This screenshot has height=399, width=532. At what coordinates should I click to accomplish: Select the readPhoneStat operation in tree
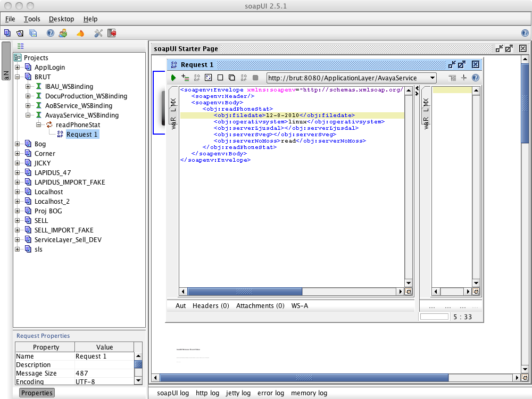[78, 125]
